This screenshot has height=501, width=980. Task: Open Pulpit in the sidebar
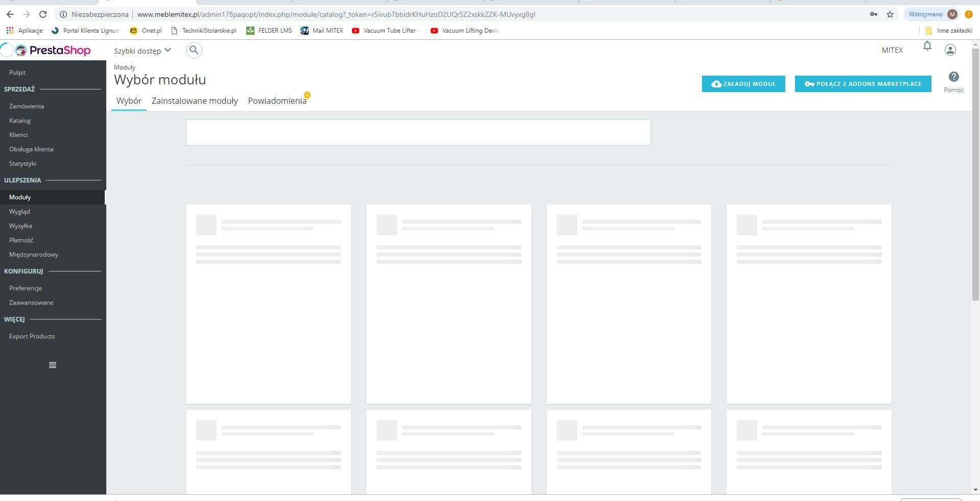click(17, 73)
